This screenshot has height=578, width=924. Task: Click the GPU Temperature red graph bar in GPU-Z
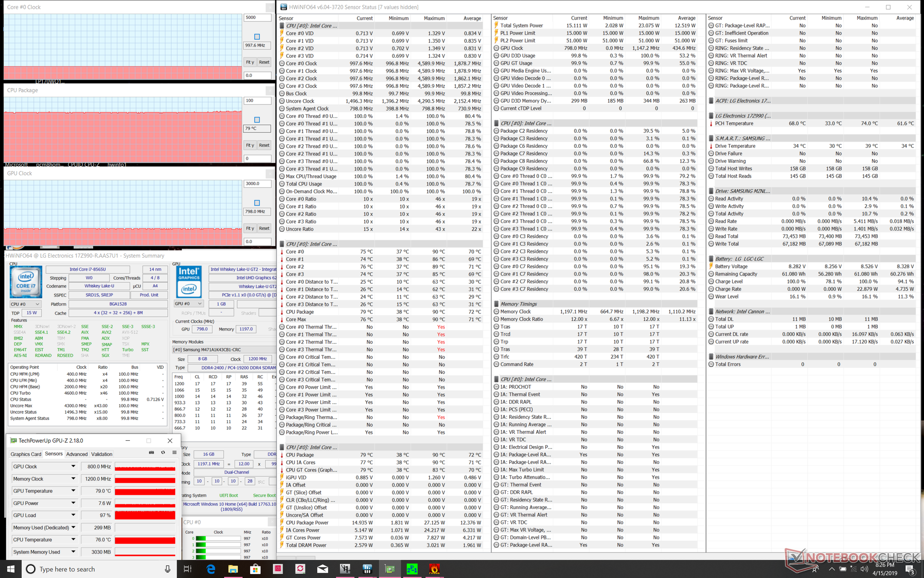145,491
